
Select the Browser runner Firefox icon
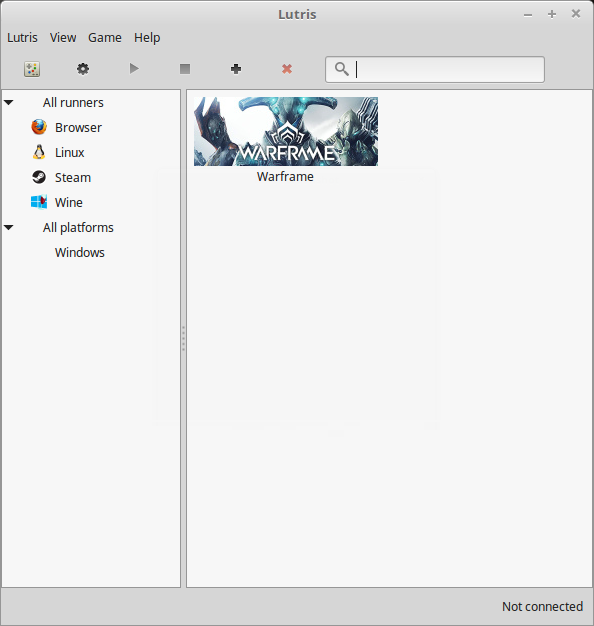39,127
